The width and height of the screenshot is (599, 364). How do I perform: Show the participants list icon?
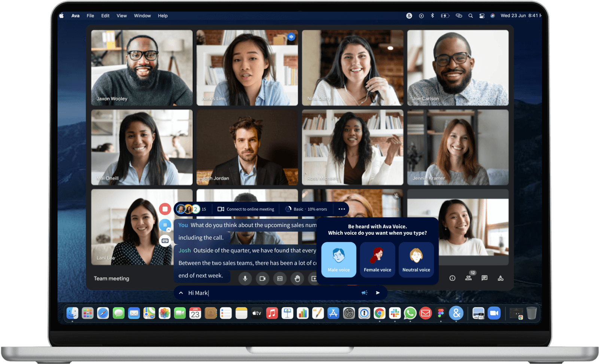point(468,278)
